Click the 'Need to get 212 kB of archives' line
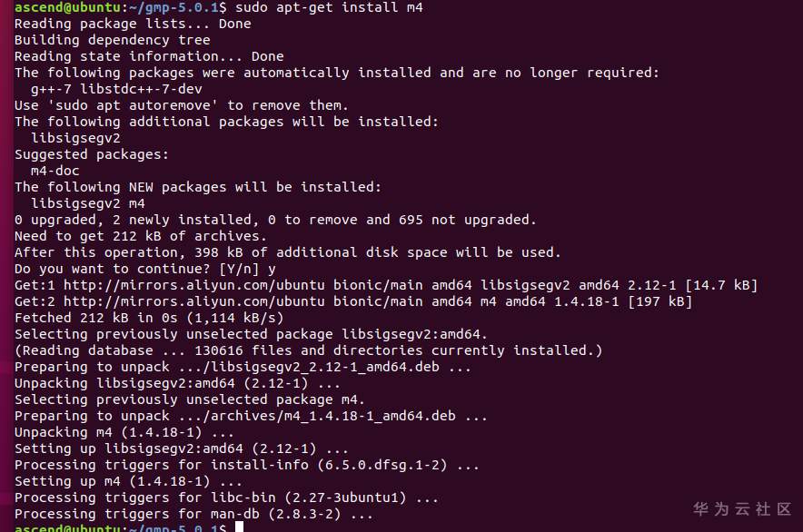 point(136,236)
